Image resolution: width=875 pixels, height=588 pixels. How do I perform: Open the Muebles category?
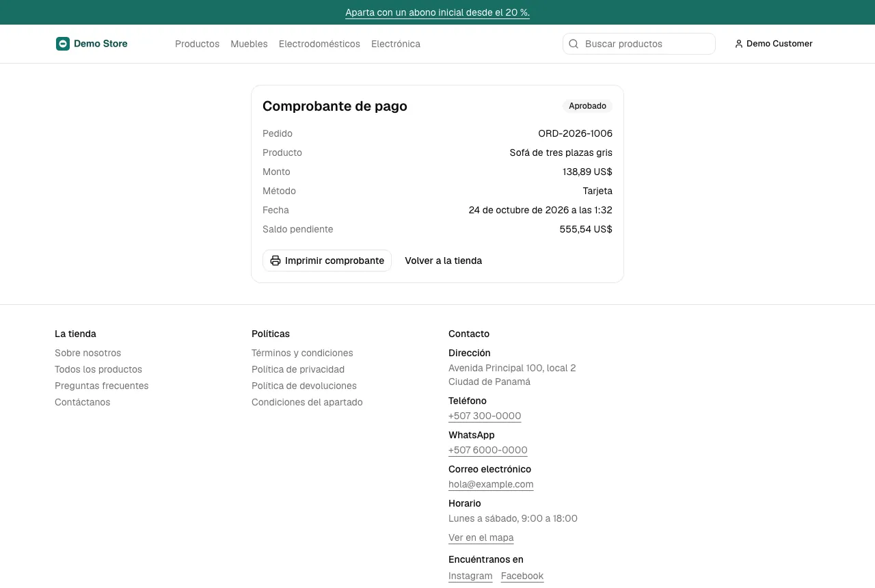(249, 44)
